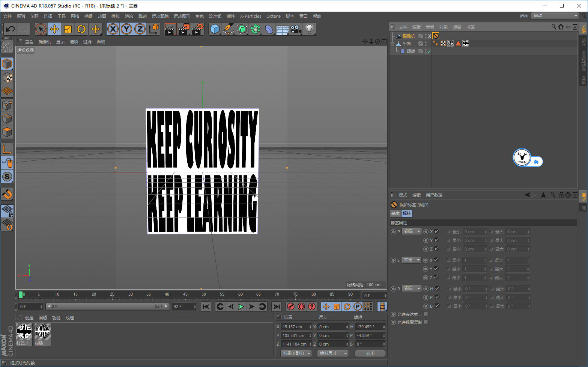Click the protection tag on 摄像机

[x=436, y=36]
